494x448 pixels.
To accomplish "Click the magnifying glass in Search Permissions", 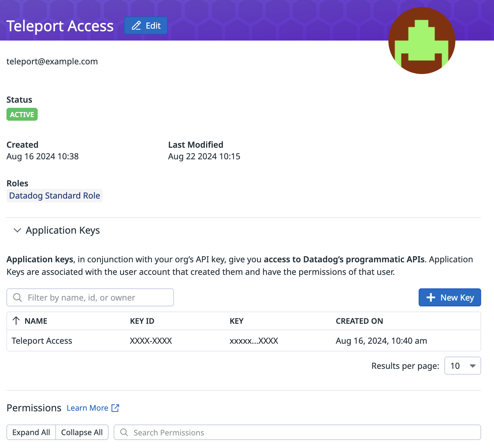I will [124, 433].
